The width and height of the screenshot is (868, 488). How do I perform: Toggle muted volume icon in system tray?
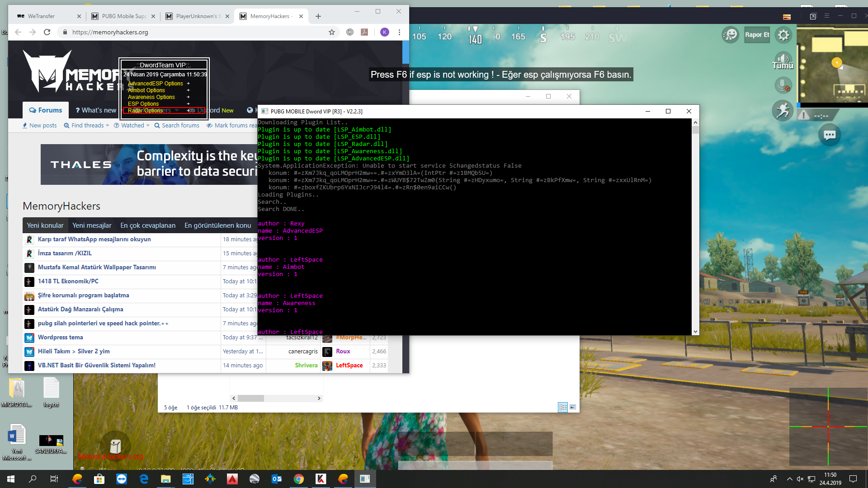tap(800, 479)
